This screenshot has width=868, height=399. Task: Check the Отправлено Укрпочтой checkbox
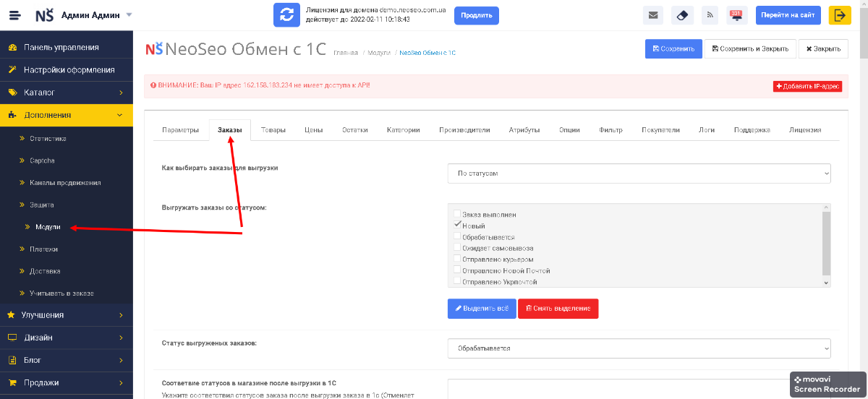(457, 281)
